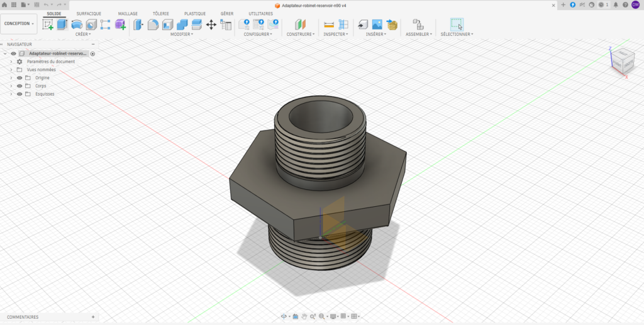Screen dimensions: 644x325
Task: Select the Revolve tool
Action: [77, 25]
